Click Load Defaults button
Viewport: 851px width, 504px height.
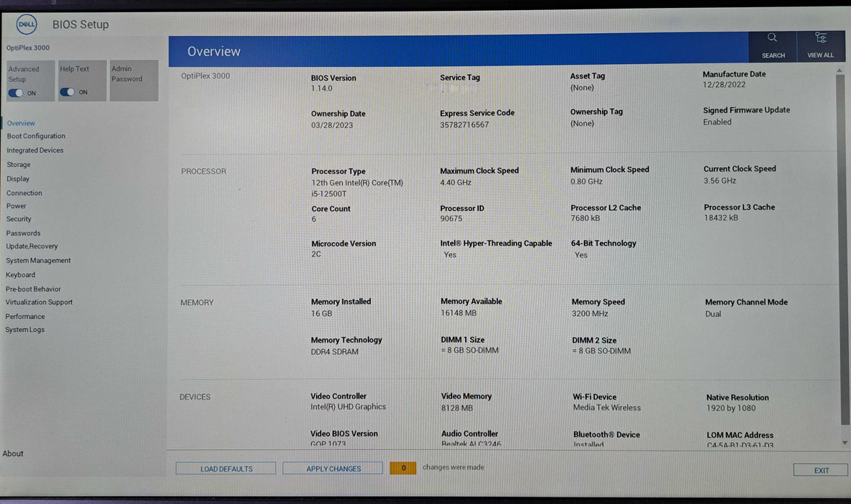[x=226, y=469]
